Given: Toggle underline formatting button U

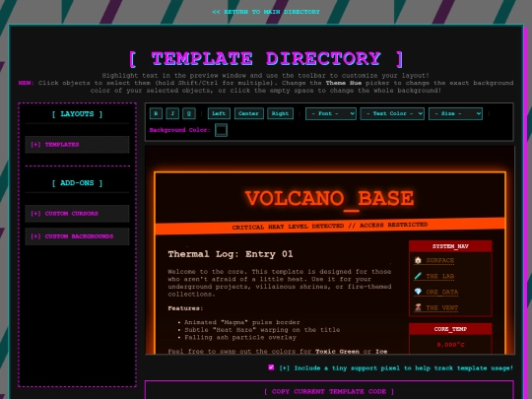Looking at the screenshot, I should (189, 113).
